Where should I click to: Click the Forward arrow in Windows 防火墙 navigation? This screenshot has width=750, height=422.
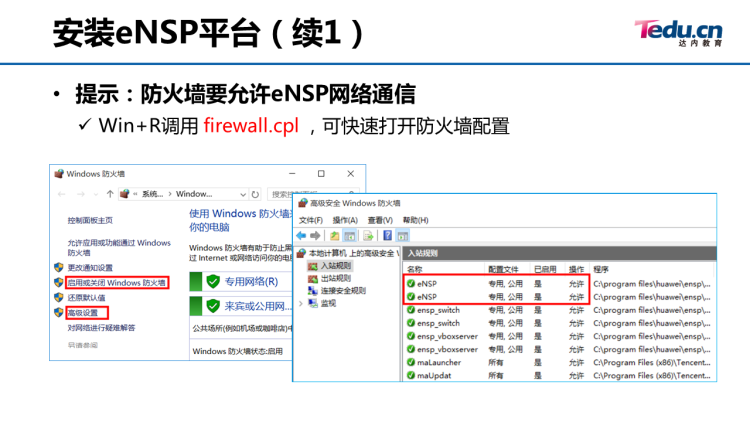click(81, 194)
